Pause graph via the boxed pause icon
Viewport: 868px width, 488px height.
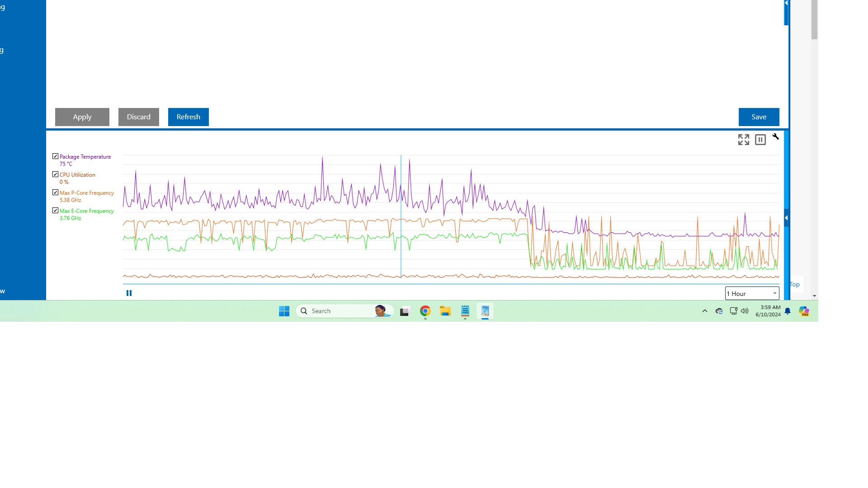(760, 140)
